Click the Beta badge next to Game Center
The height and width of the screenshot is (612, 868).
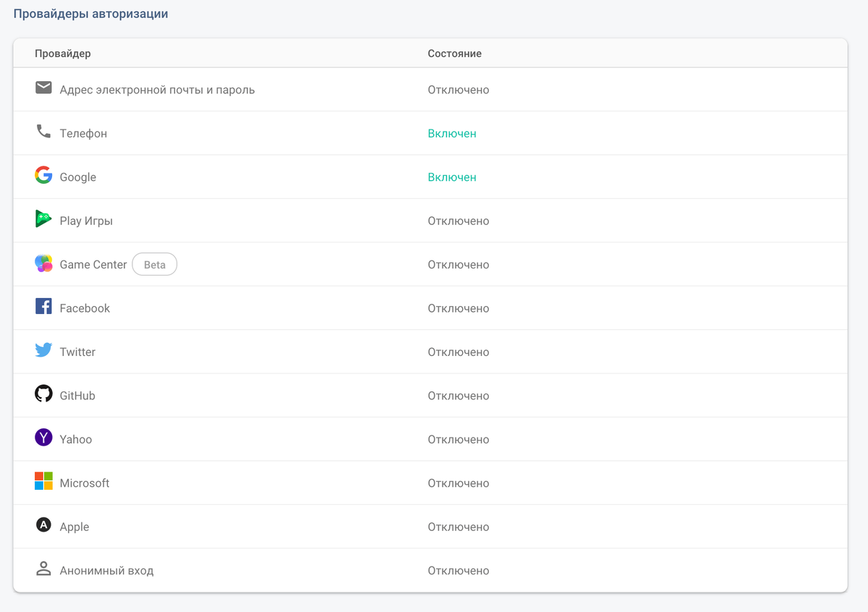coord(155,265)
